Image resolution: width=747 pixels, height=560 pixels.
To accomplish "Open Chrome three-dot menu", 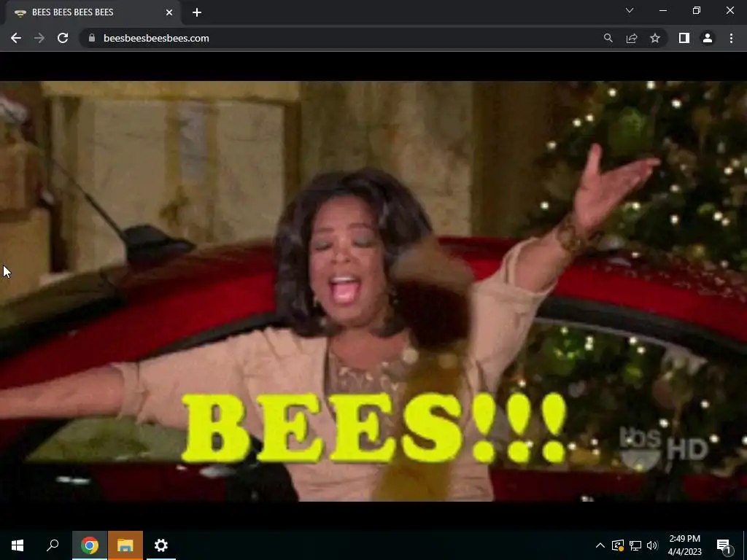I will click(x=731, y=38).
